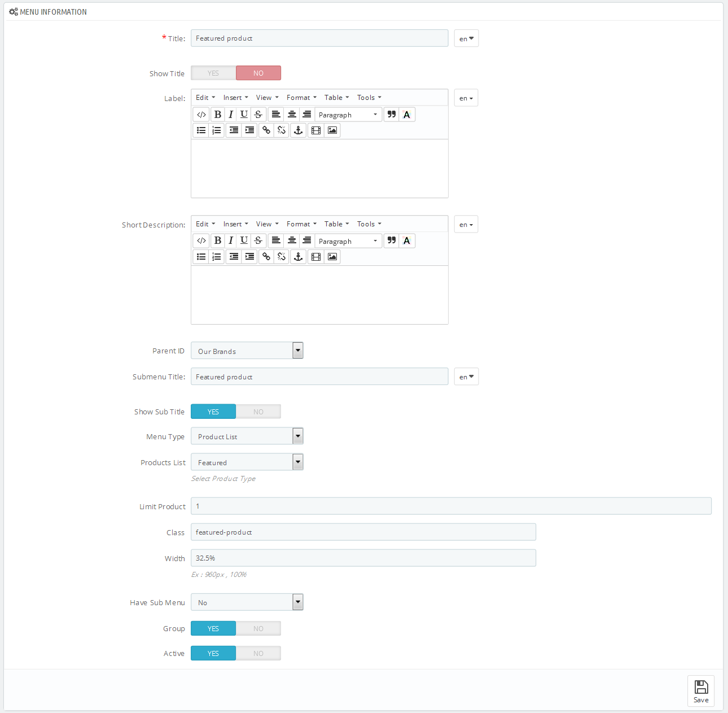Image resolution: width=728 pixels, height=713 pixels.
Task: Insert image in Short Description editor
Action: (x=332, y=257)
